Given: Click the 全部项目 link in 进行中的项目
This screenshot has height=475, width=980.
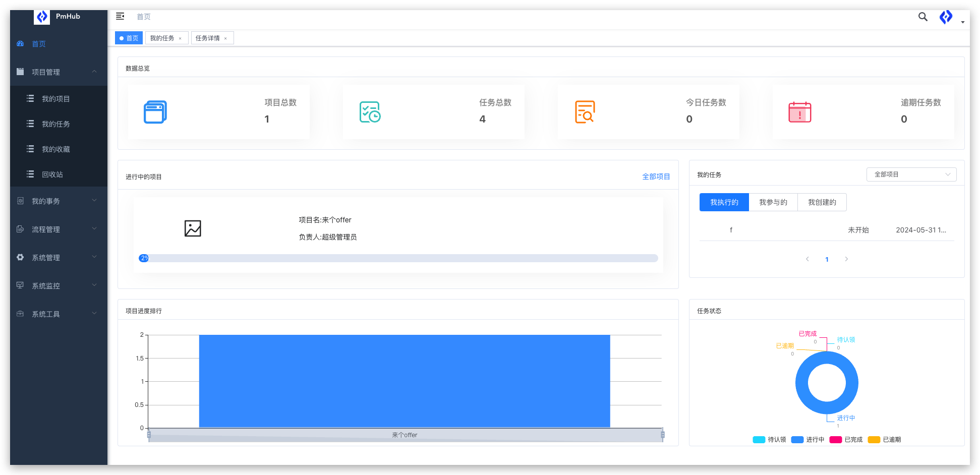Looking at the screenshot, I should point(656,176).
